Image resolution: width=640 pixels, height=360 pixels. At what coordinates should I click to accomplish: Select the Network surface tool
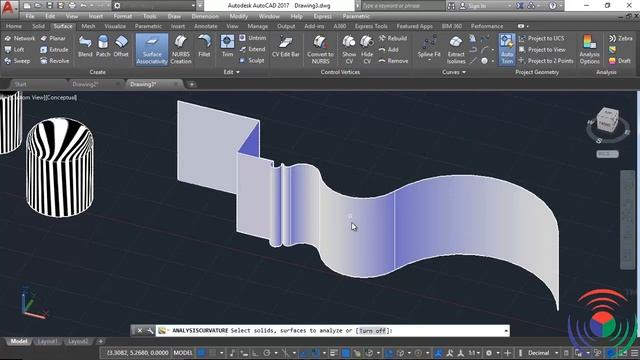pos(20,38)
